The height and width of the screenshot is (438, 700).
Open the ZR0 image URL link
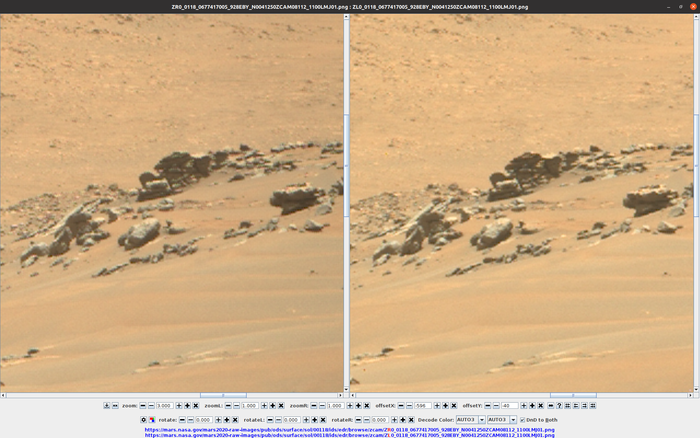tap(349, 429)
